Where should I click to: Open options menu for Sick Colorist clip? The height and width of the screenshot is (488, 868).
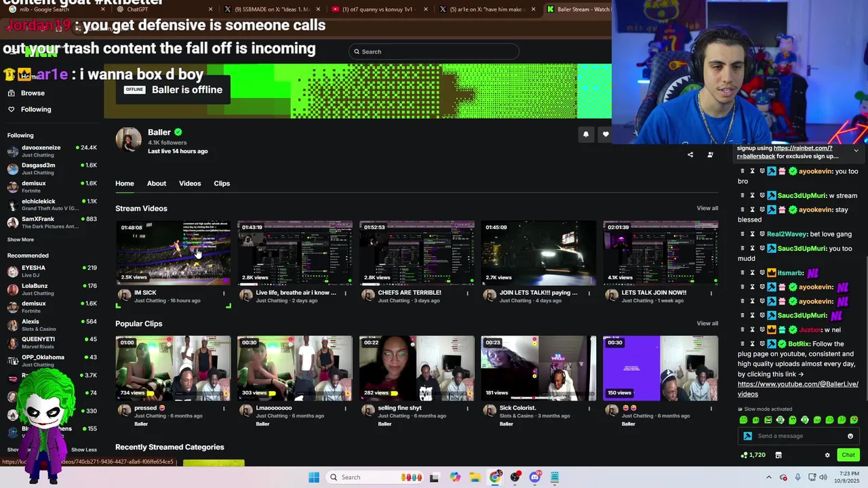coord(589,409)
